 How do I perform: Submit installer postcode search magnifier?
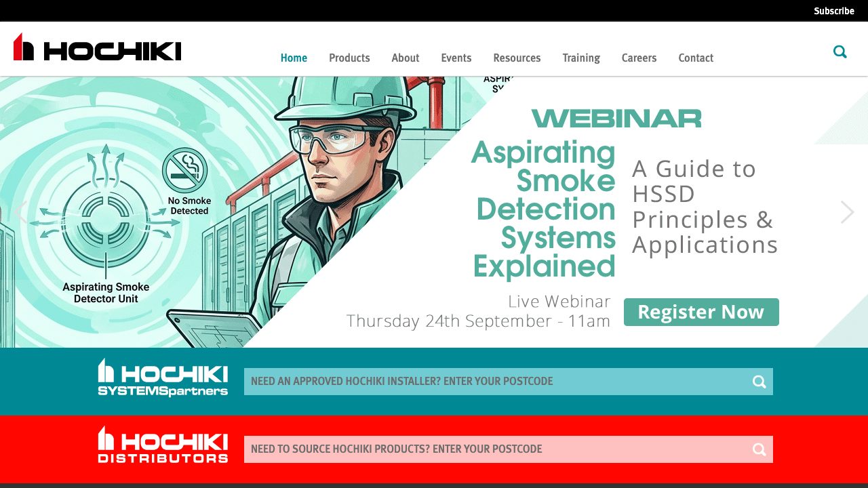(x=759, y=382)
